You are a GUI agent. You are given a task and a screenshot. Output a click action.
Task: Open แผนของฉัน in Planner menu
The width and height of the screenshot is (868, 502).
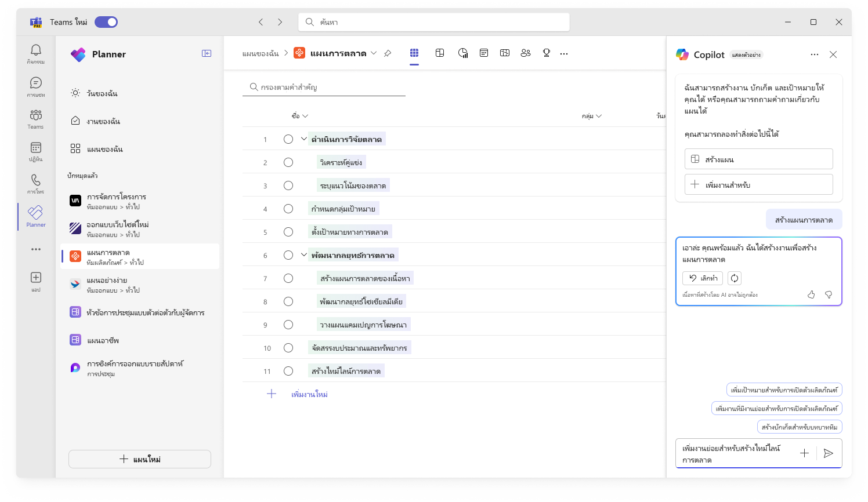(x=140, y=149)
